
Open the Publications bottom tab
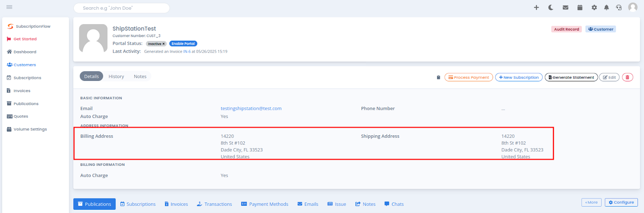[94, 204]
